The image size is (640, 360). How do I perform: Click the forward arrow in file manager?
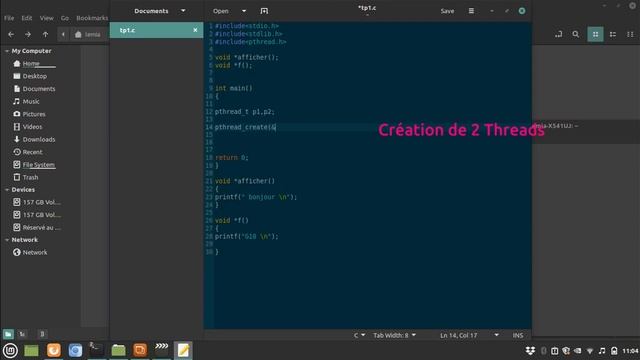(28, 34)
